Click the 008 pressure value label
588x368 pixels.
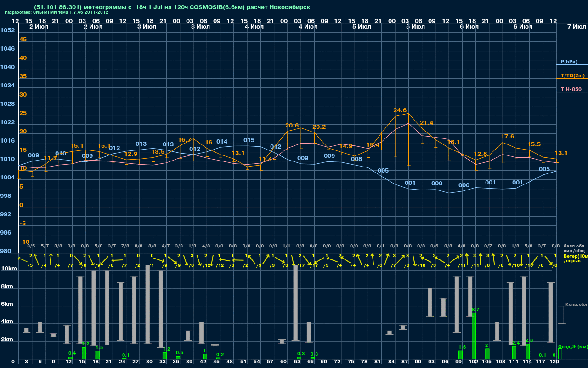[356, 159]
